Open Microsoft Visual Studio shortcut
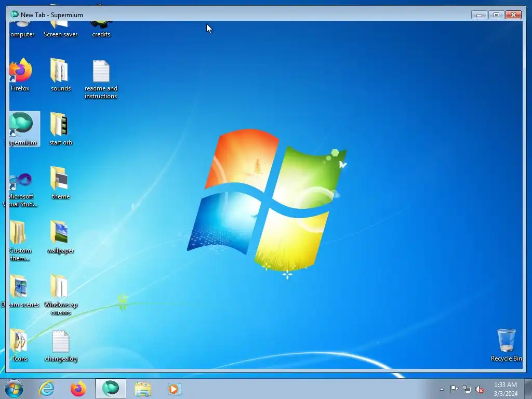The width and height of the screenshot is (532, 399). [x=21, y=190]
